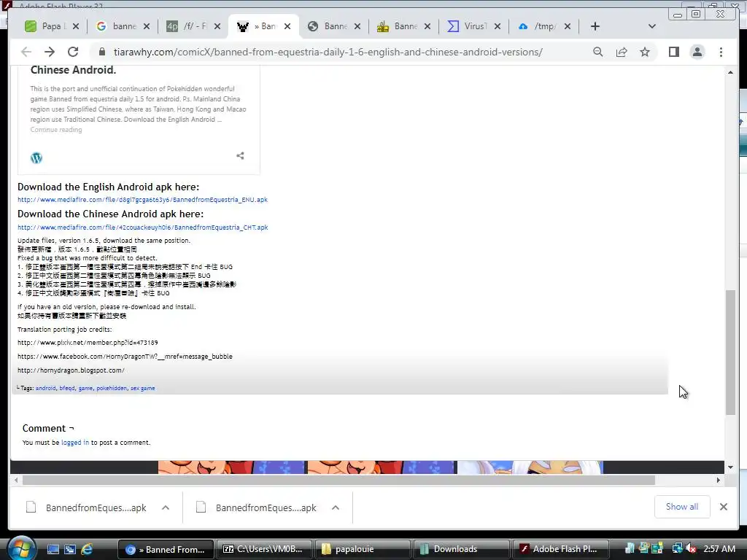Click the WordPress logo in embed card
747x560 pixels.
click(36, 157)
